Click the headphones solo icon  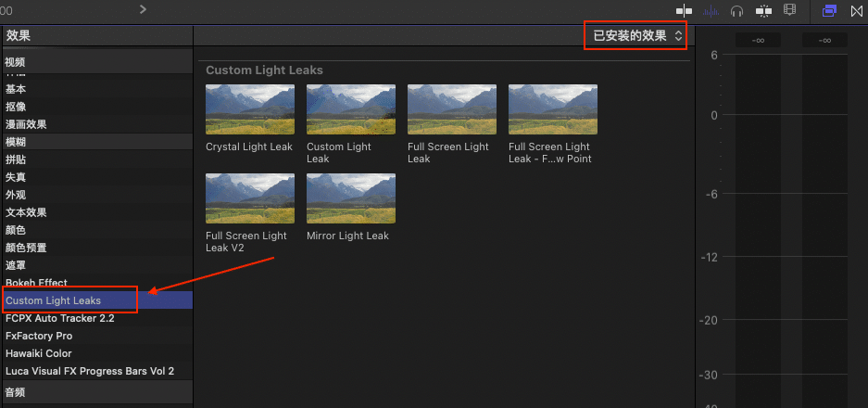pyautogui.click(x=736, y=11)
